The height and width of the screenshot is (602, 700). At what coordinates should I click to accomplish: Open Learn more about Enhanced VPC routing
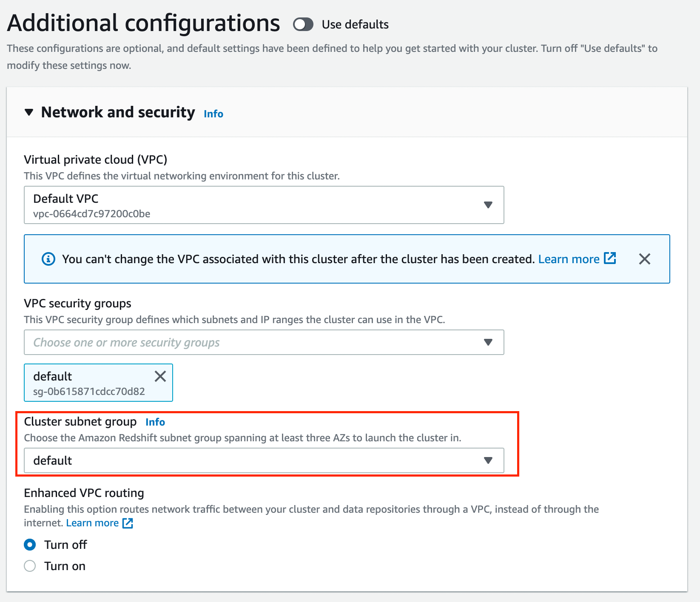pos(92,523)
